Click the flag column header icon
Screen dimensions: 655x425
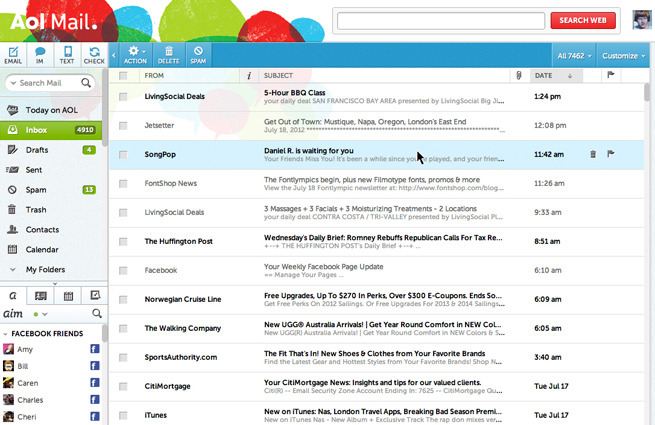611,75
